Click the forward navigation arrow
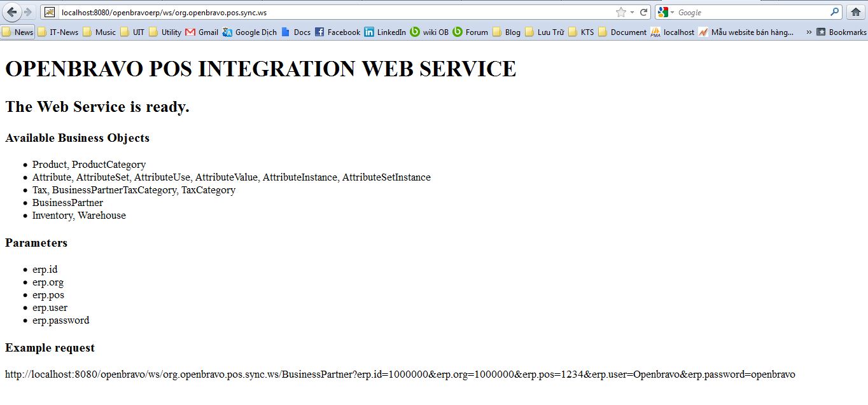 [28, 12]
